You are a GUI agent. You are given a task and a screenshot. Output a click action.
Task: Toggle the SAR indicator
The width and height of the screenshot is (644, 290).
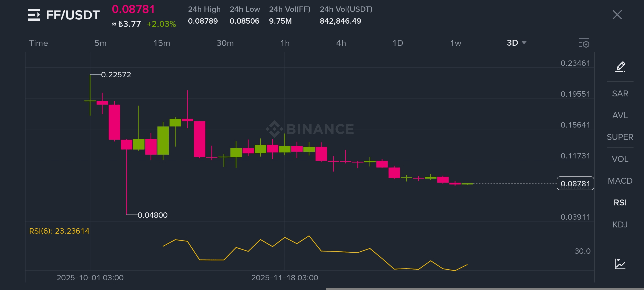[620, 93]
